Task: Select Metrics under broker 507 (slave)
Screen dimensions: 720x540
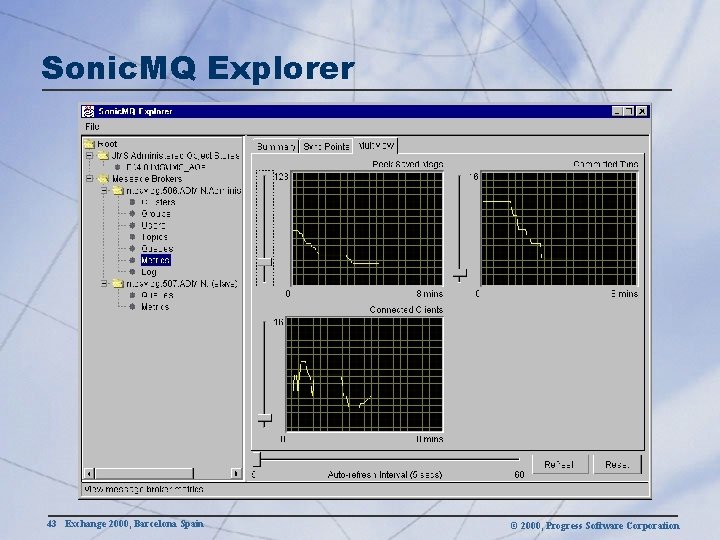Action: [x=155, y=307]
